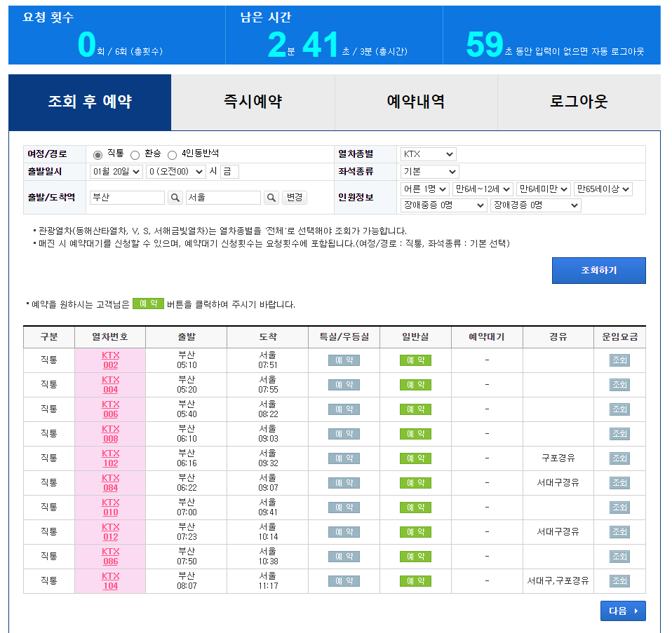Check fare 조회 for KTX 102
Viewport: 672px width, 633px height.
point(619,458)
